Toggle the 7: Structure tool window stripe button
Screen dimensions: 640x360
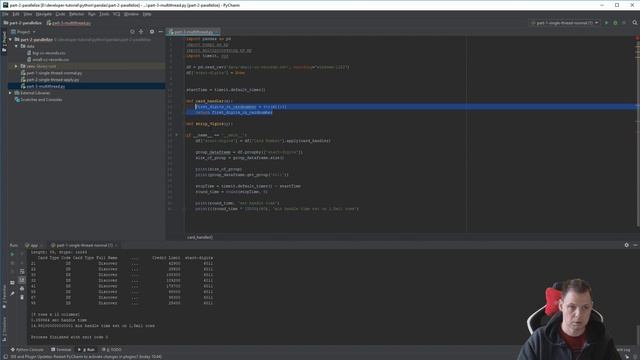(x=4, y=329)
